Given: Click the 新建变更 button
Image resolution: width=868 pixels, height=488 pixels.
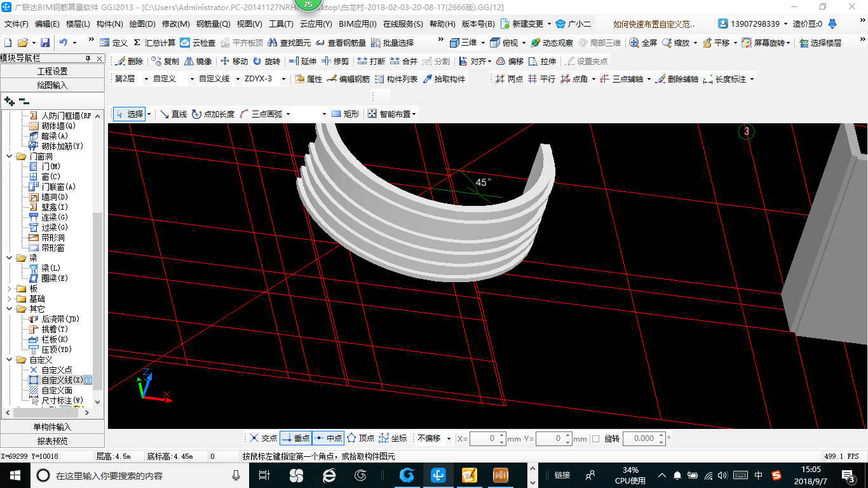Looking at the screenshot, I should point(526,24).
